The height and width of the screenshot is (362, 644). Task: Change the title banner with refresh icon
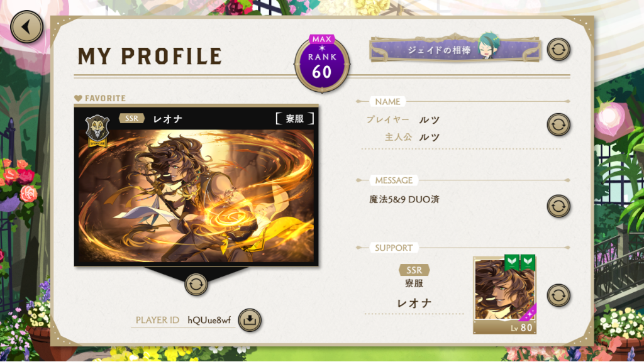pos(558,50)
